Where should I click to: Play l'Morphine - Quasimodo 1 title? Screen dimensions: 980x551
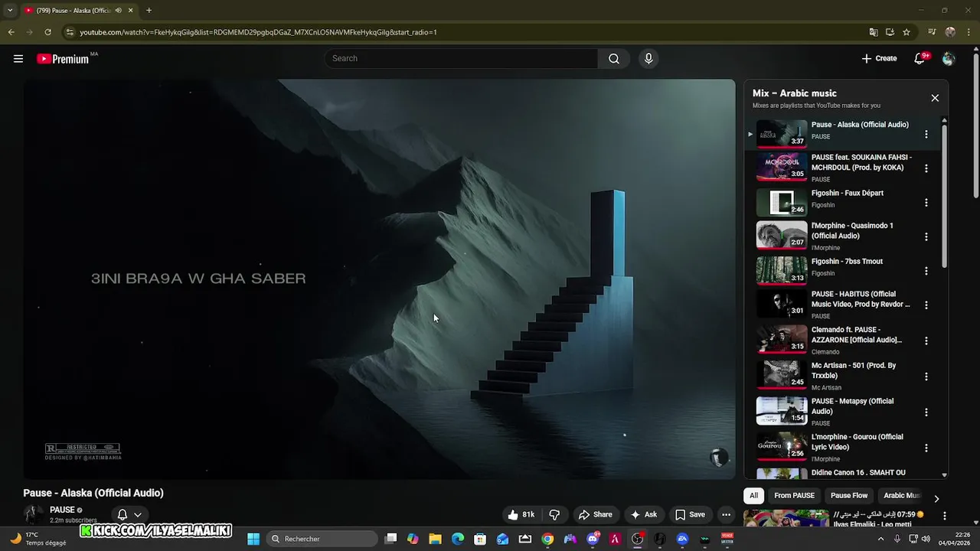coord(852,231)
